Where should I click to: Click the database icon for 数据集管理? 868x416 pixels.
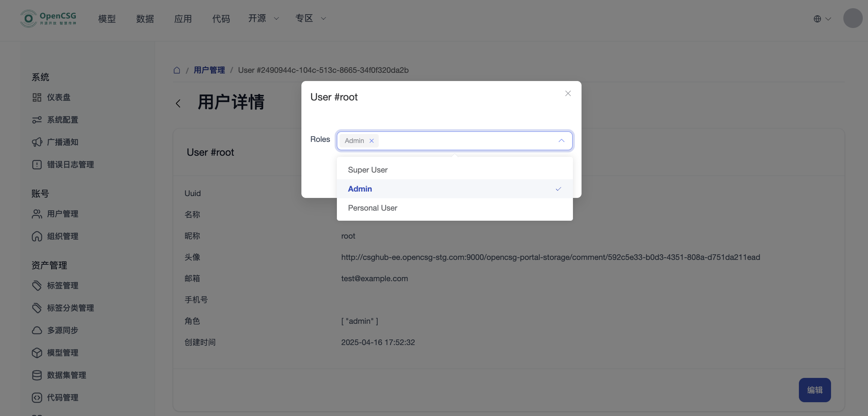(37, 375)
